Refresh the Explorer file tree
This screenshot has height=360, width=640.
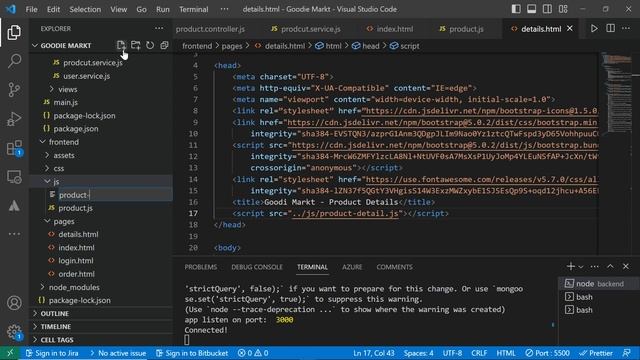[x=150, y=45]
